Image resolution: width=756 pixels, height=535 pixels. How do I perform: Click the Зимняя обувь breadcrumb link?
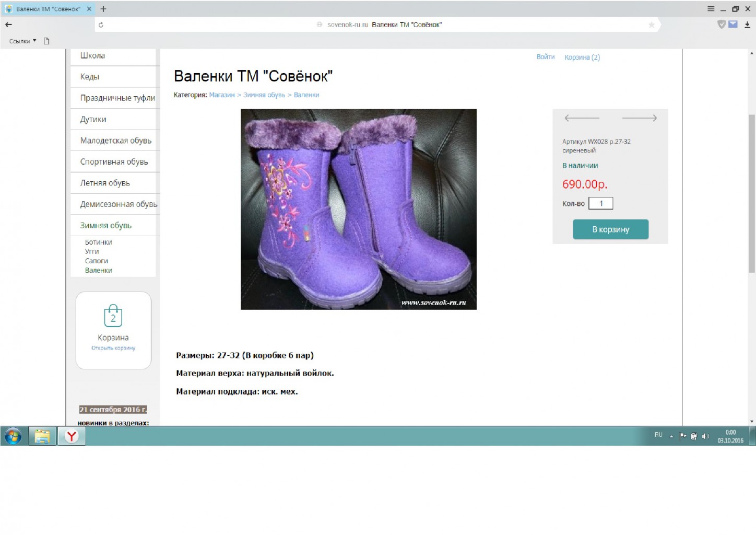pos(264,95)
